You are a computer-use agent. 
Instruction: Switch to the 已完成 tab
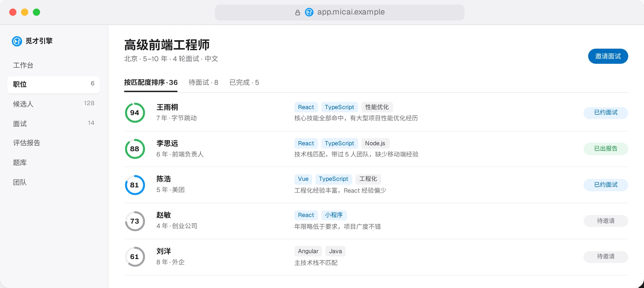244,83
